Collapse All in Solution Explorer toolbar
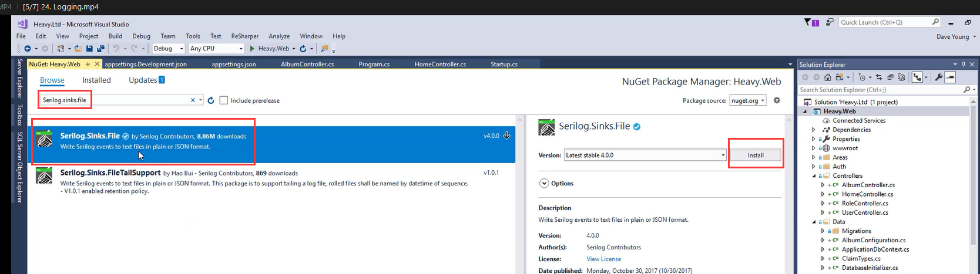Viewport: 980px width, 274px height. click(x=890, y=77)
